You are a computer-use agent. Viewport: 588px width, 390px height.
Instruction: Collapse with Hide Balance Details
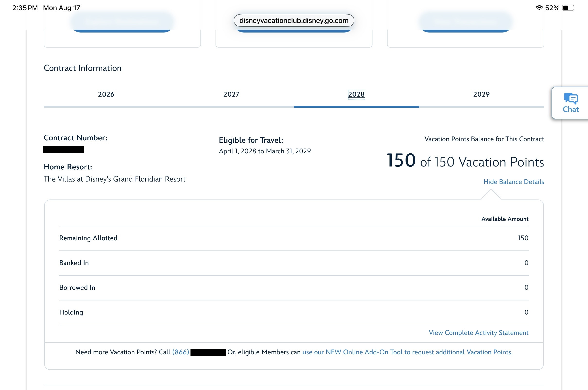point(514,182)
